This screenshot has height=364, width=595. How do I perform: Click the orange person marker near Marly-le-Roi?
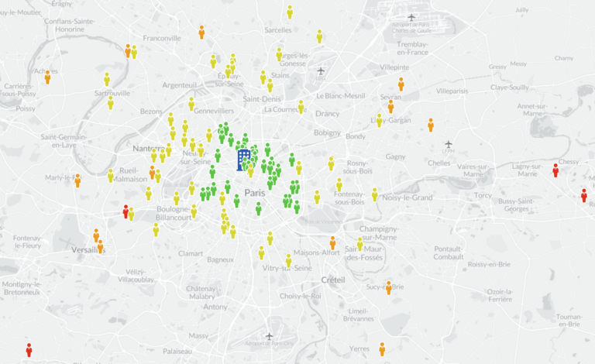[x=77, y=180]
